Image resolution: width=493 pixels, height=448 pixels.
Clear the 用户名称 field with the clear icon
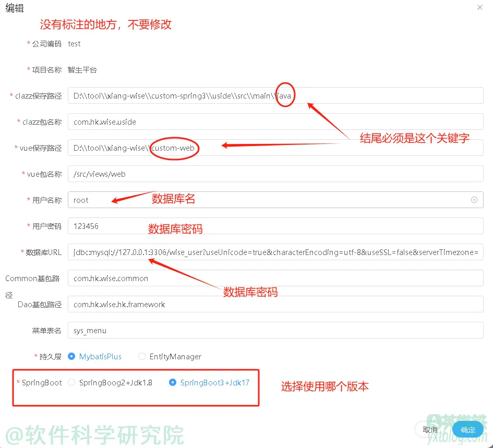474,200
